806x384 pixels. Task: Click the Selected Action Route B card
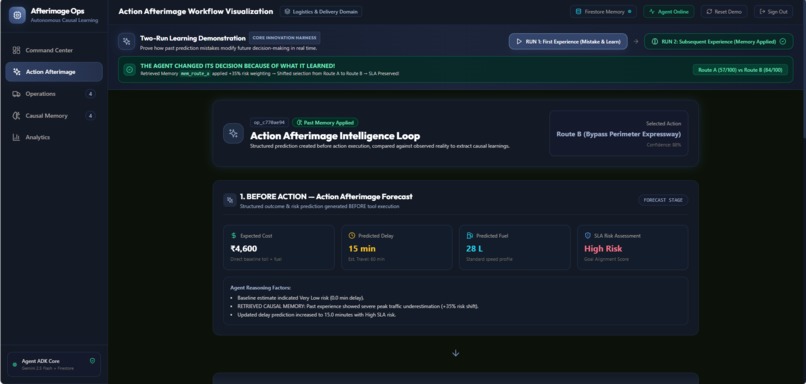click(x=618, y=133)
